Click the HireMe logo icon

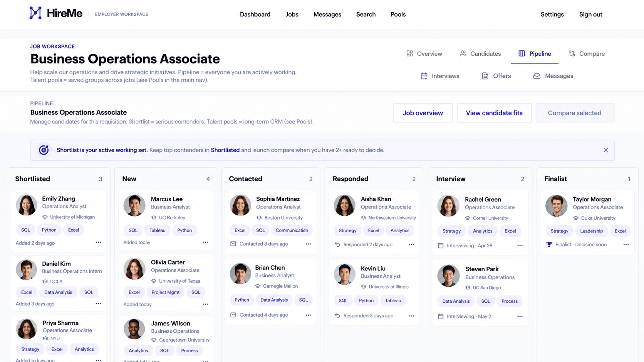(x=35, y=13)
